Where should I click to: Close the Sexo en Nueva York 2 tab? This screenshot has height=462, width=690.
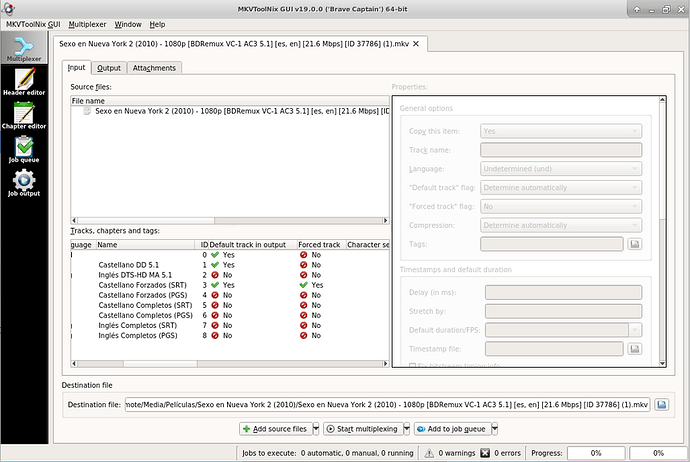click(416, 44)
